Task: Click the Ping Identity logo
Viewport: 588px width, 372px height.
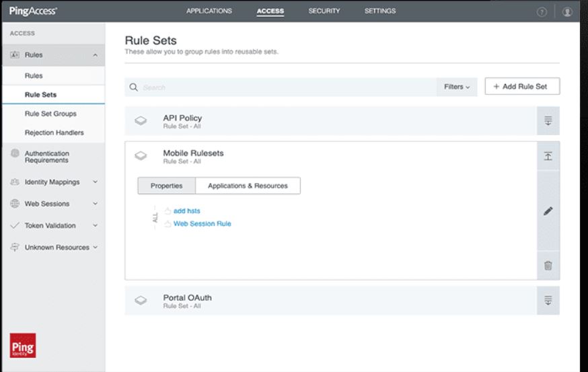Action: point(24,346)
